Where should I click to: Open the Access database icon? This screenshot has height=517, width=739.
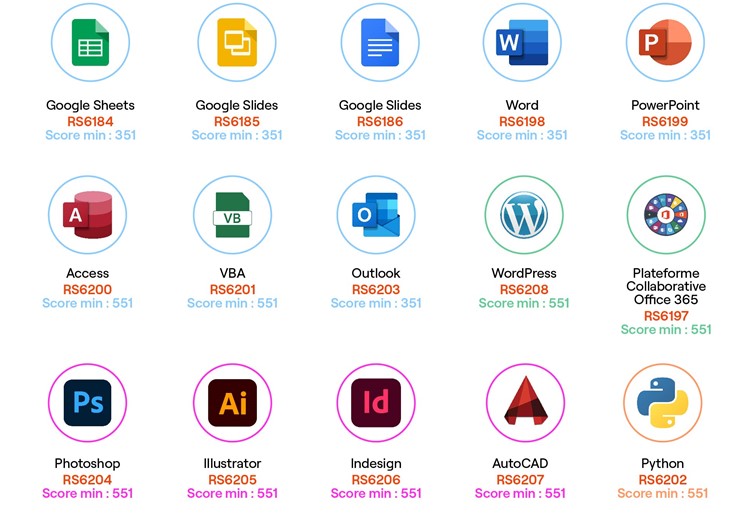(x=88, y=215)
